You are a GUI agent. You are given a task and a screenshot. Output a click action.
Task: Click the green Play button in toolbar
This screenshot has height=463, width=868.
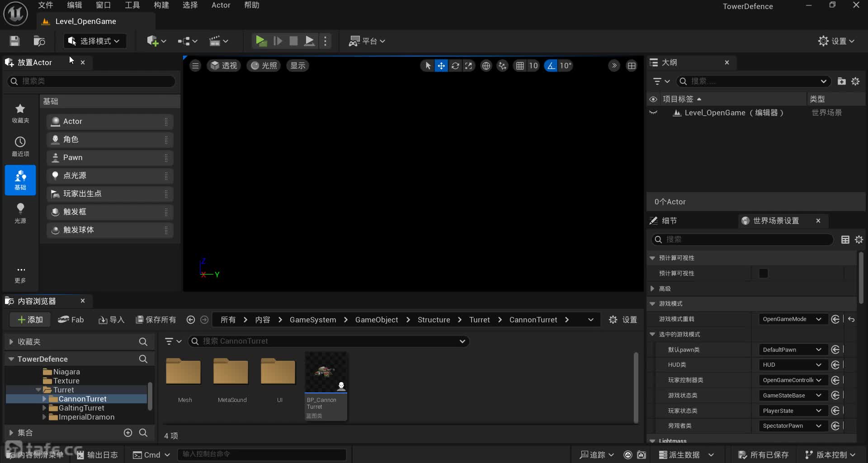point(260,41)
